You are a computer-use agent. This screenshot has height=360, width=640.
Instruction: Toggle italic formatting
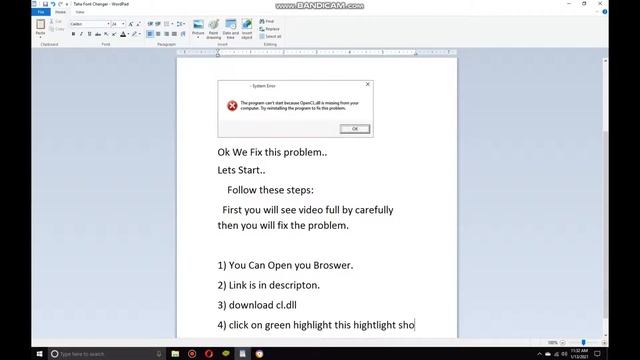(x=81, y=34)
